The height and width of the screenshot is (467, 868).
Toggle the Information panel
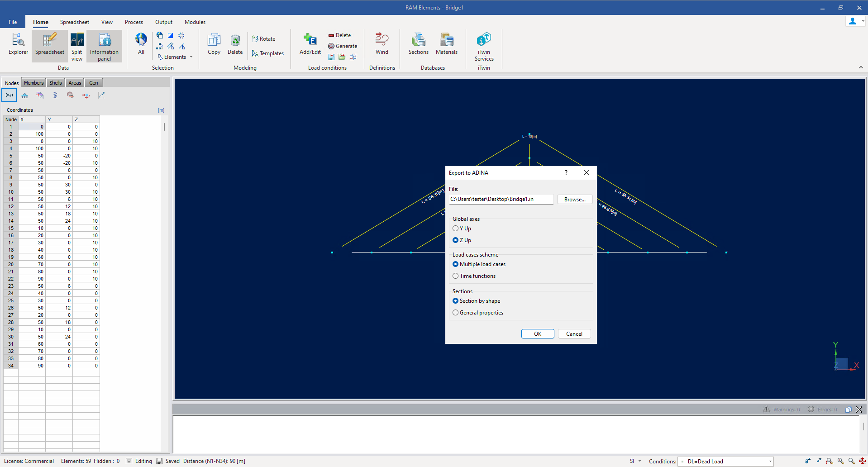(x=104, y=47)
